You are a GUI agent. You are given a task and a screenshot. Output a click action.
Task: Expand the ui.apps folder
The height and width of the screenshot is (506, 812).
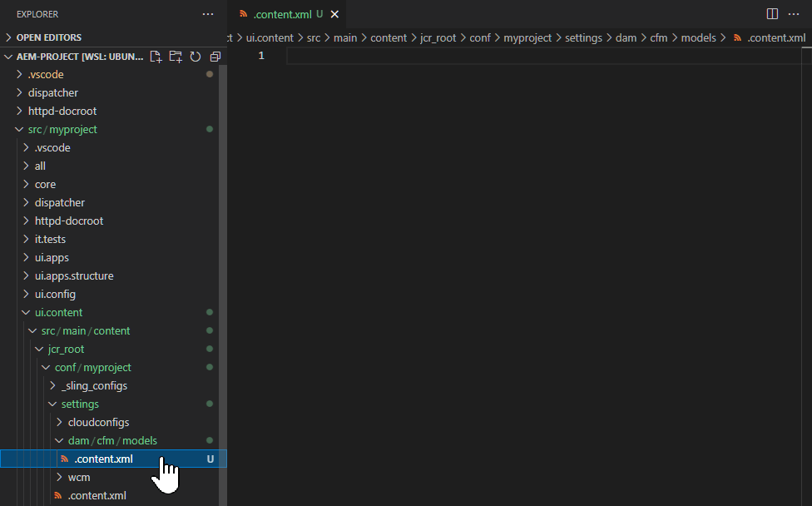click(109, 257)
